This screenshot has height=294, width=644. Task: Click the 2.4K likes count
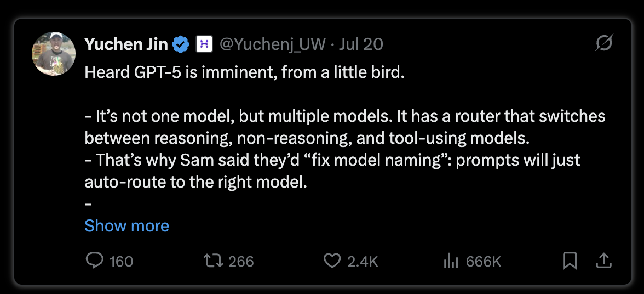pyautogui.click(x=363, y=262)
